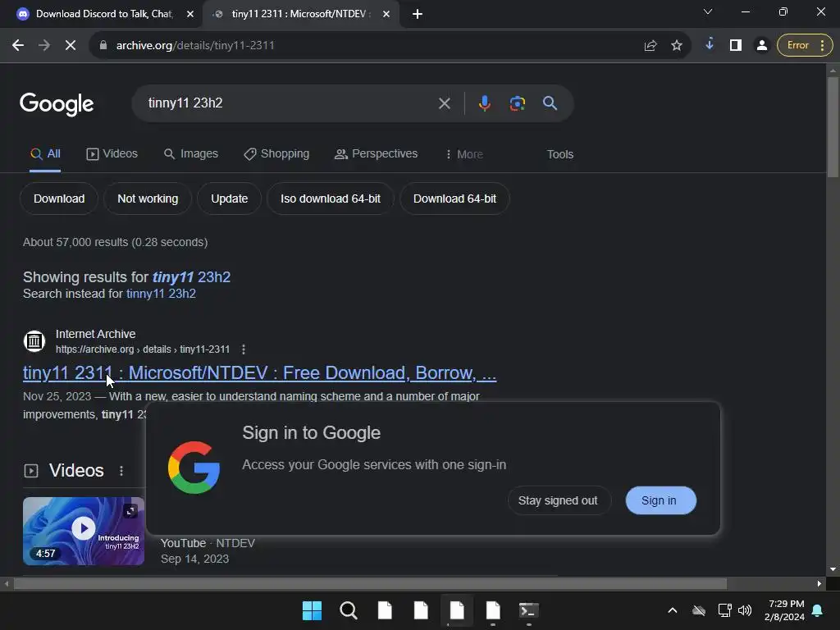Go forward with the forward arrow
The height and width of the screenshot is (630, 840).
[44, 46]
